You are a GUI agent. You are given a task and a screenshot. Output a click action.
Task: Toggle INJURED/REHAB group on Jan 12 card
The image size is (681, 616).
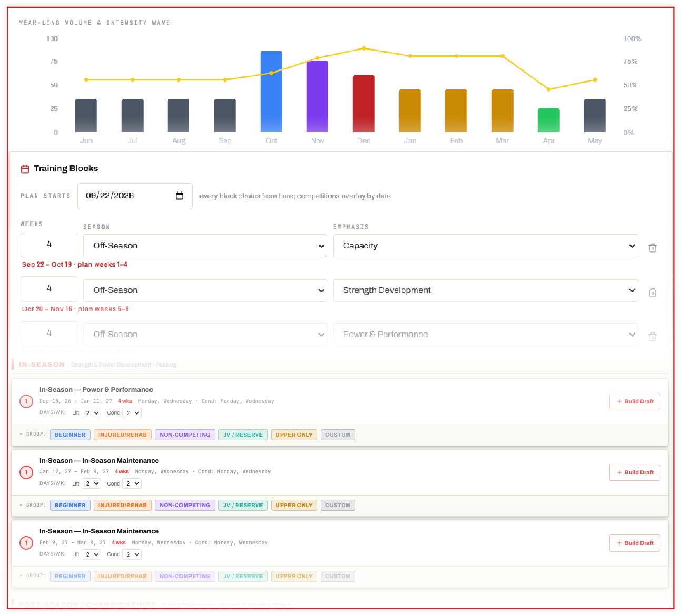(123, 505)
